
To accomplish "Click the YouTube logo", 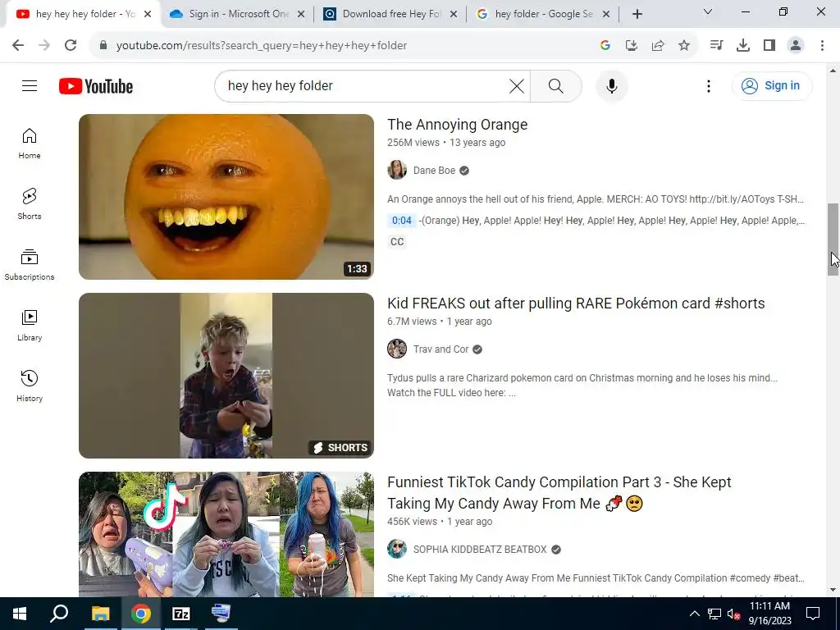I will tap(96, 86).
